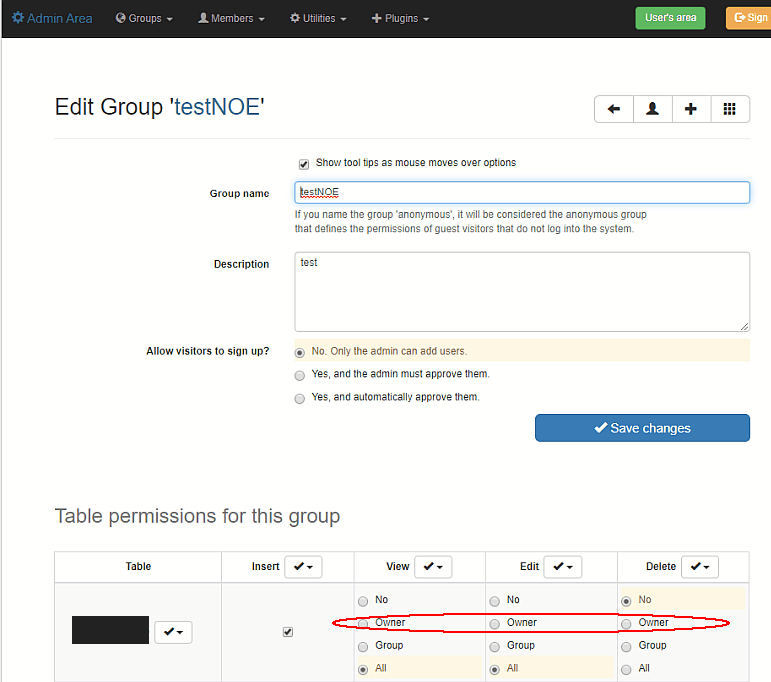Click the plus icon to add group

click(691, 109)
